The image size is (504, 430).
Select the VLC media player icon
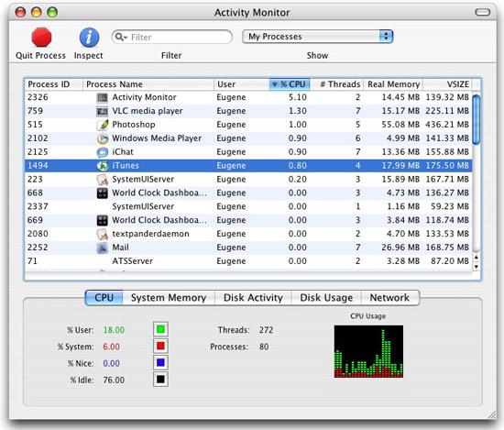pos(103,111)
